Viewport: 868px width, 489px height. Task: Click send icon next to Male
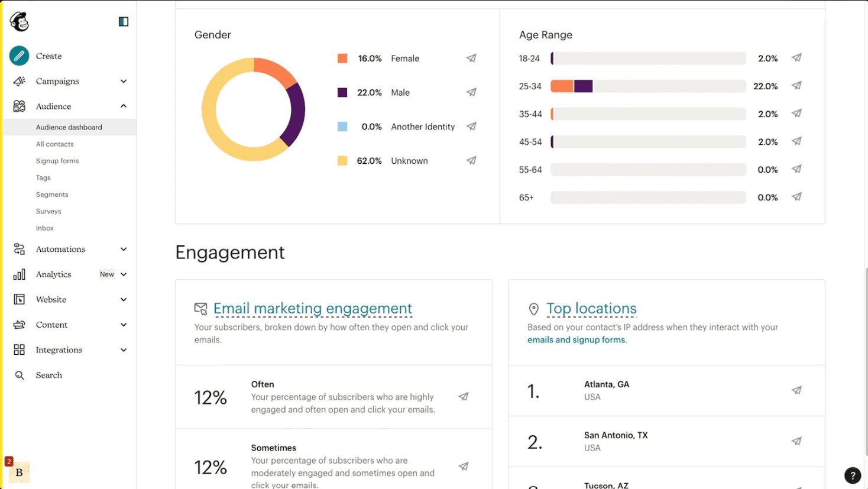[x=471, y=92]
